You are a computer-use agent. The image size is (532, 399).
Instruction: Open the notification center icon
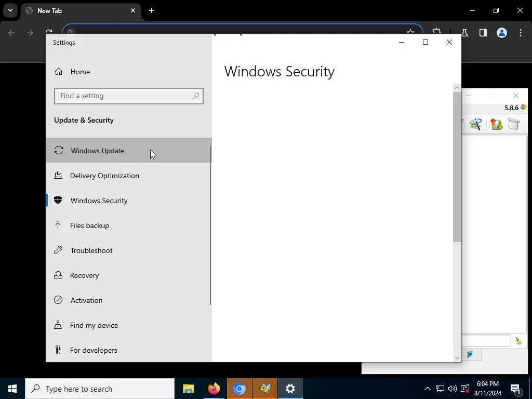click(516, 389)
